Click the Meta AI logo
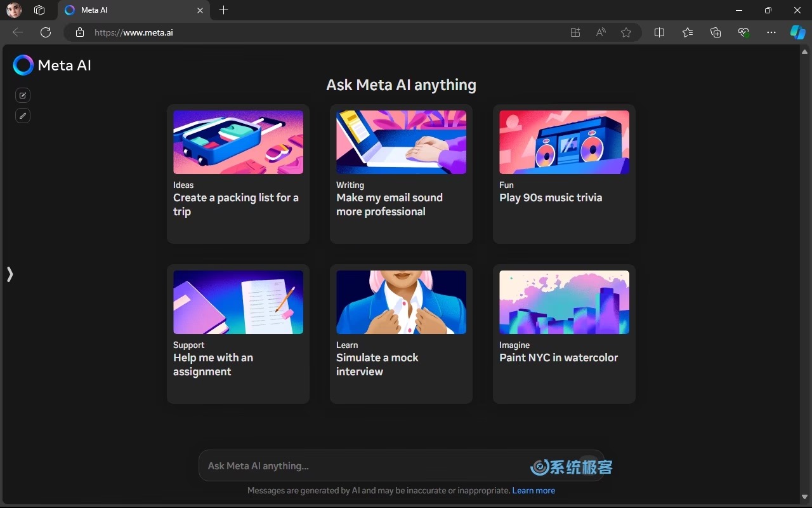Viewport: 812px width, 508px height. point(52,65)
